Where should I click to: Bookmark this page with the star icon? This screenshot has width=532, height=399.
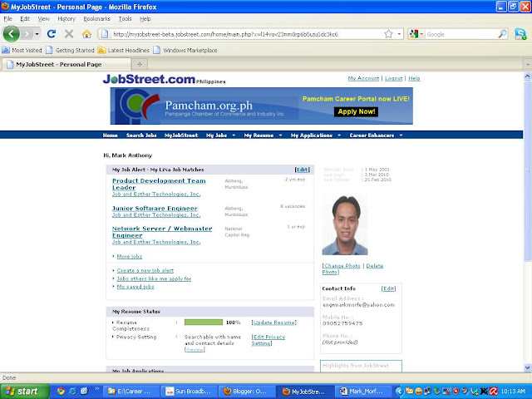(x=388, y=34)
